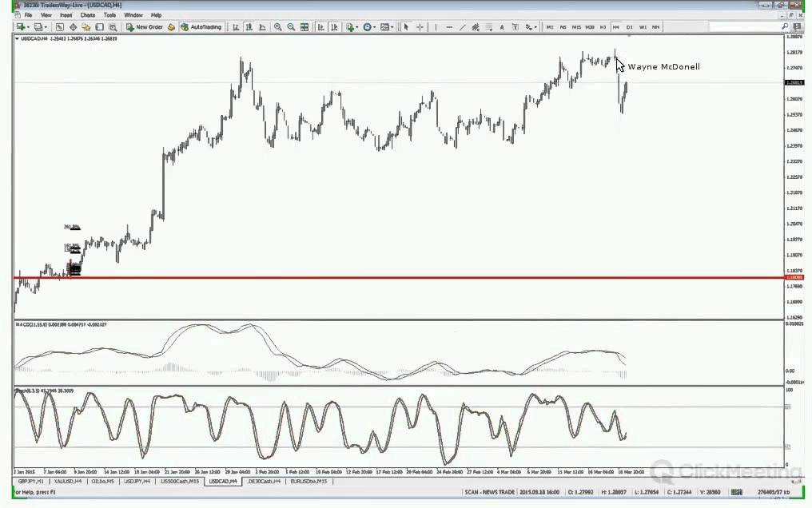Switch chart to Bar Chart type

coord(236,27)
